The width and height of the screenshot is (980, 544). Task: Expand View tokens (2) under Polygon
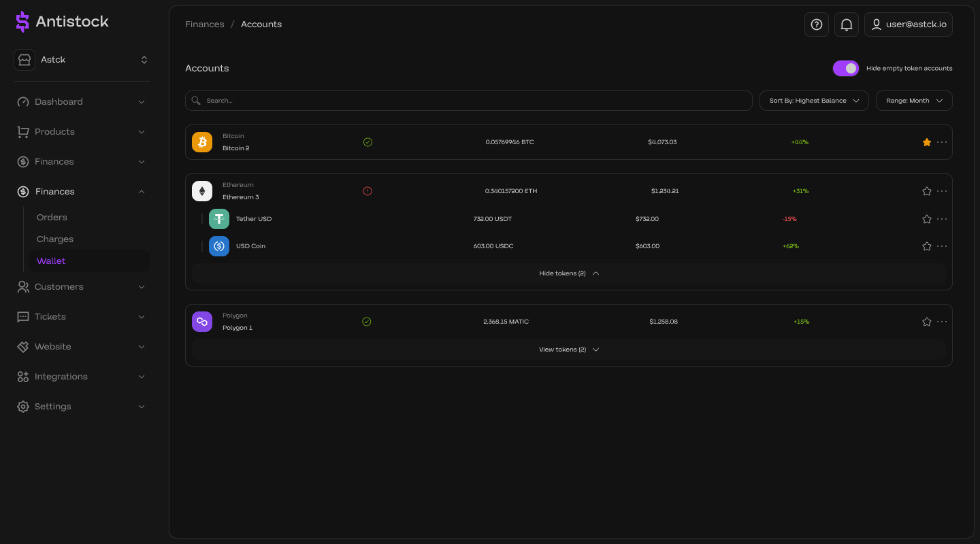point(568,350)
